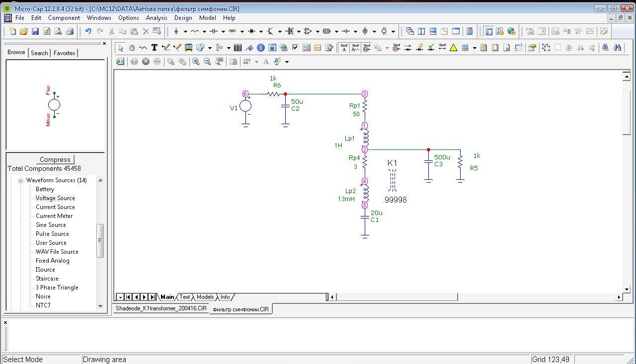Choose the hand pan tool
636x364 pixels.
132,48
